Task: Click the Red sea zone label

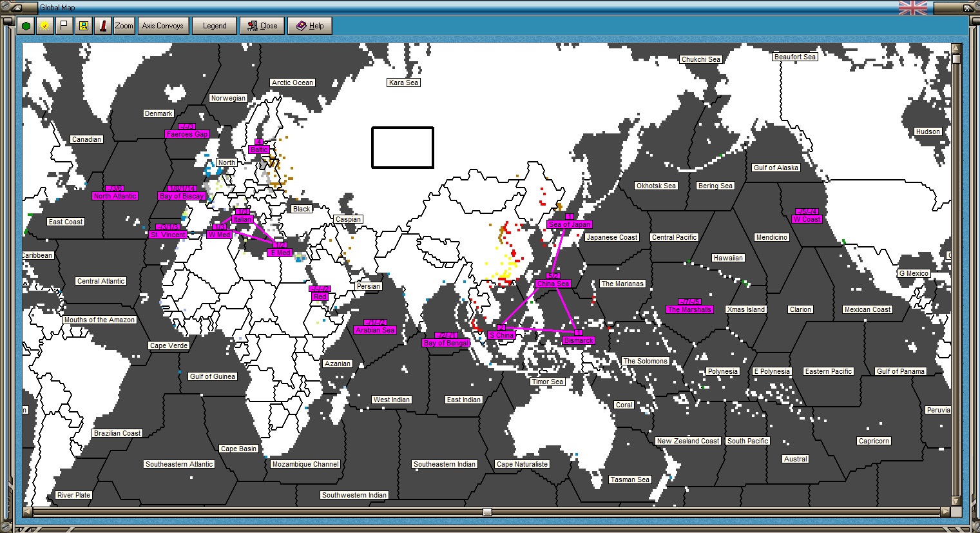Action: (x=320, y=296)
